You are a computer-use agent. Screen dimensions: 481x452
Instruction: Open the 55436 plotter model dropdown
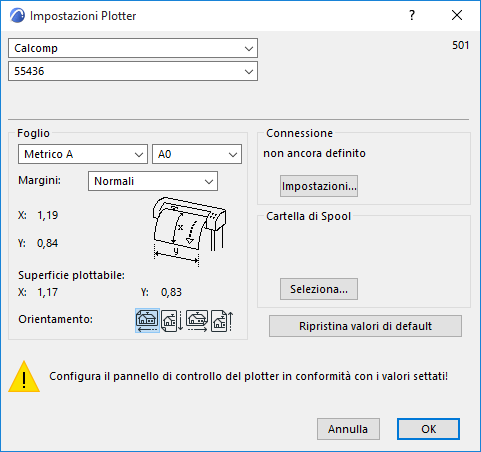133,71
